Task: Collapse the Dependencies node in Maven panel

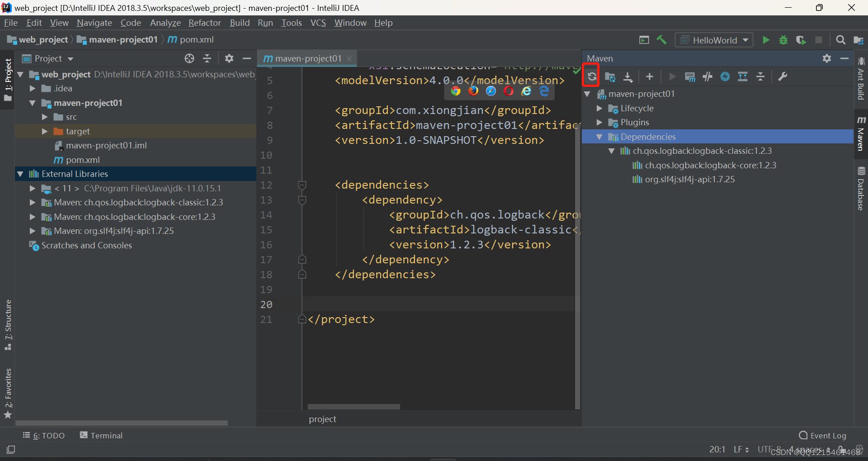Action: point(599,137)
